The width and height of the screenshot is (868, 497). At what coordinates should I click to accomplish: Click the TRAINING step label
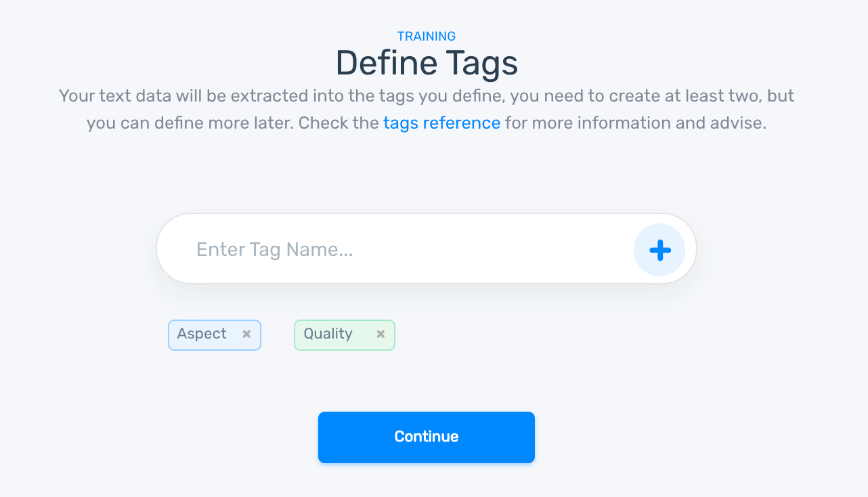click(427, 37)
